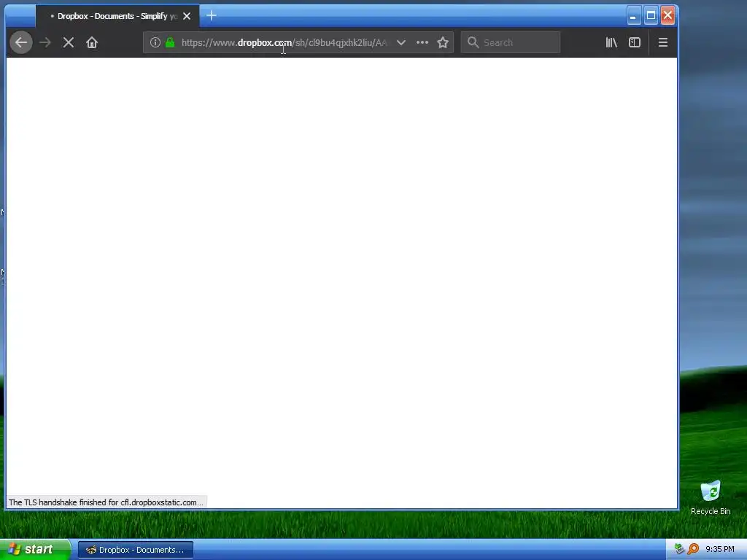
Task: Minimize the Firefox window
Action: pyautogui.click(x=633, y=16)
